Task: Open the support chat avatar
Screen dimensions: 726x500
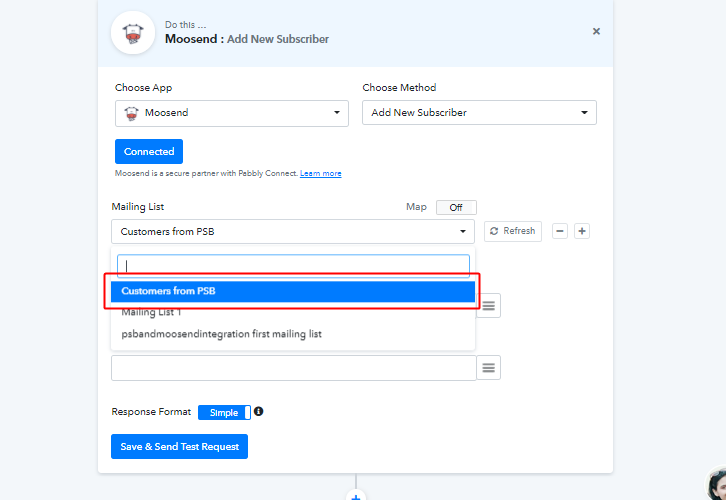Action: [x=717, y=484]
